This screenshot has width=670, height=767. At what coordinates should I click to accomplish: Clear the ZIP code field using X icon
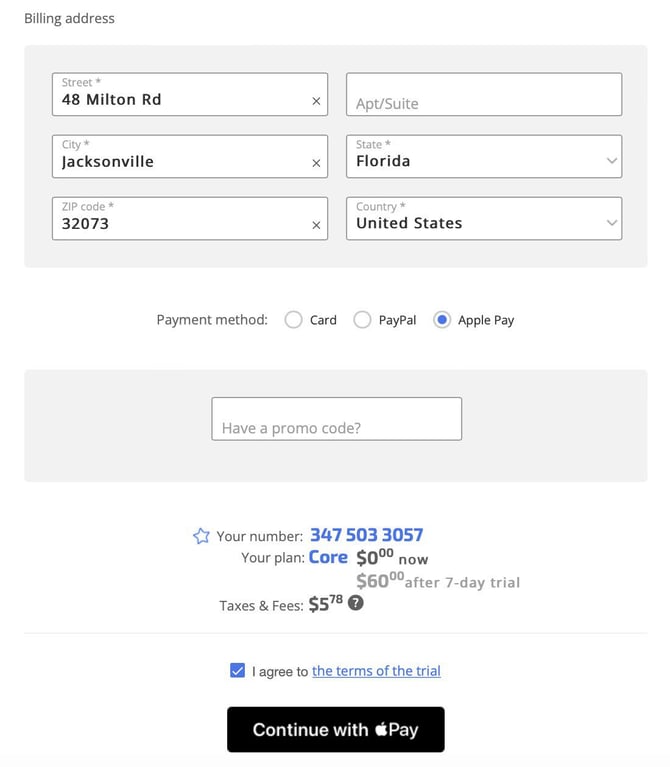(316, 225)
